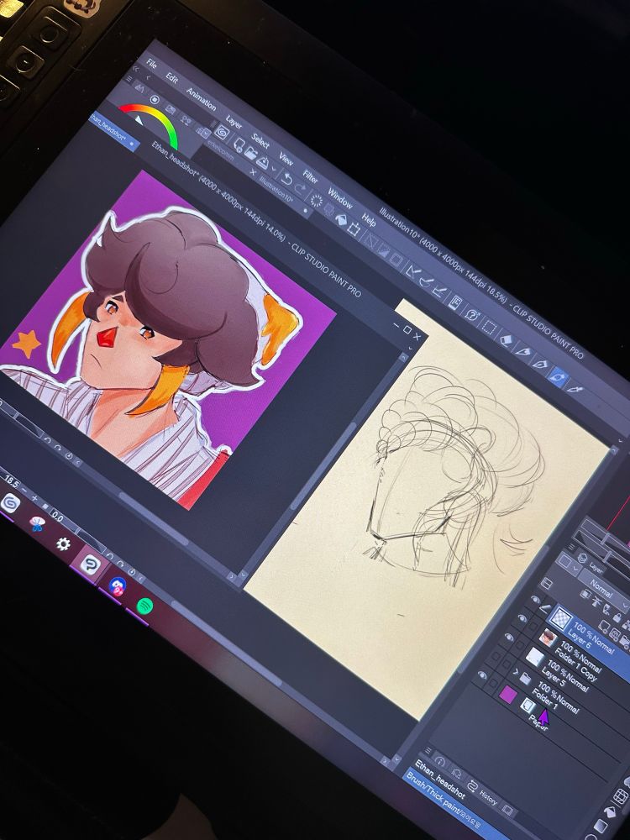
Task: Close the tab left of Illustration10
Action: [253, 171]
